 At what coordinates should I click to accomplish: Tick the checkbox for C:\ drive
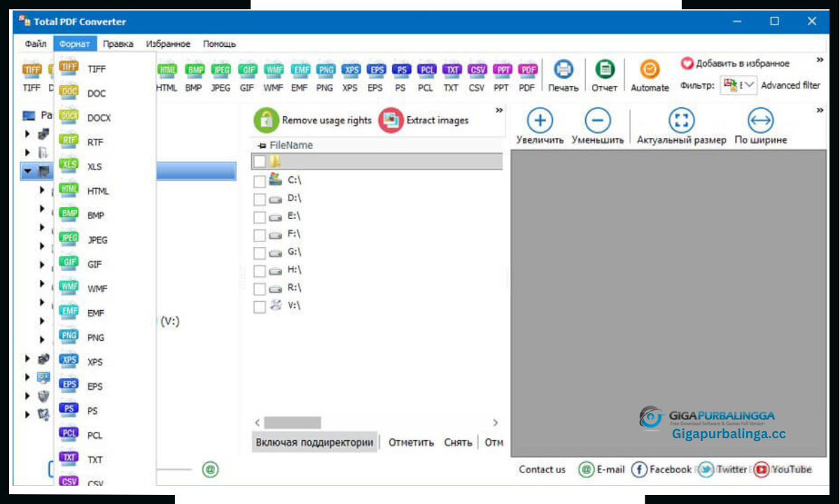[260, 181]
